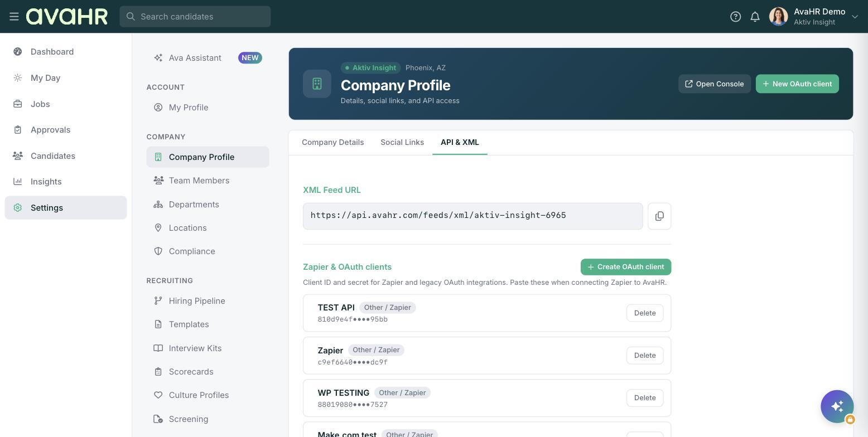The height and width of the screenshot is (437, 868).
Task: Open the hamburger navigation menu
Action: 14,17
